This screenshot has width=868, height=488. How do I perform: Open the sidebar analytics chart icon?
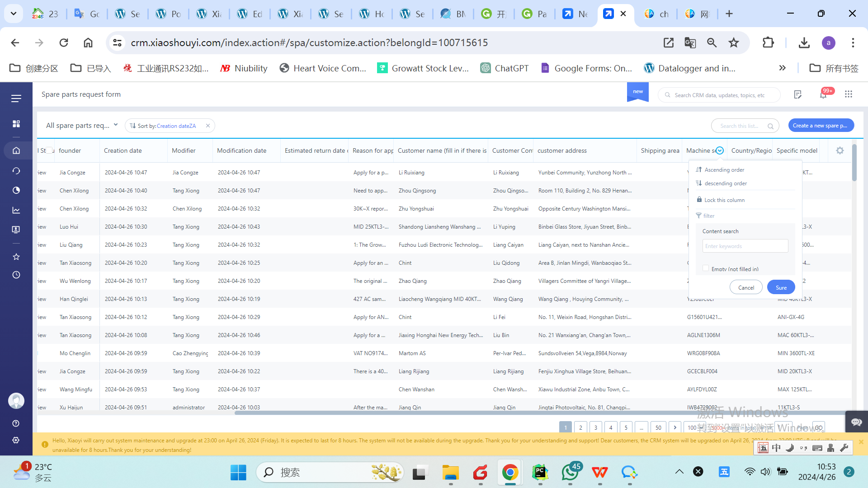(16, 210)
